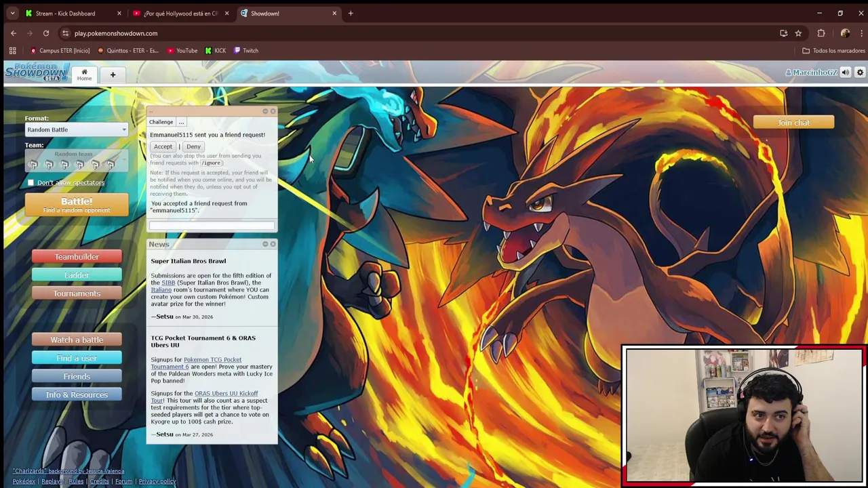
Task: Close the Stream - Kick Dashboard tab
Action: [x=119, y=13]
